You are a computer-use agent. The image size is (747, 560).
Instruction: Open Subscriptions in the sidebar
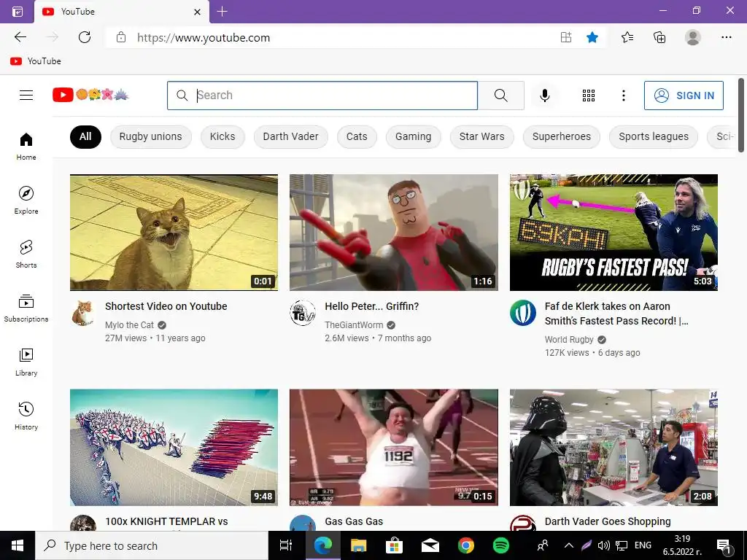coord(26,308)
